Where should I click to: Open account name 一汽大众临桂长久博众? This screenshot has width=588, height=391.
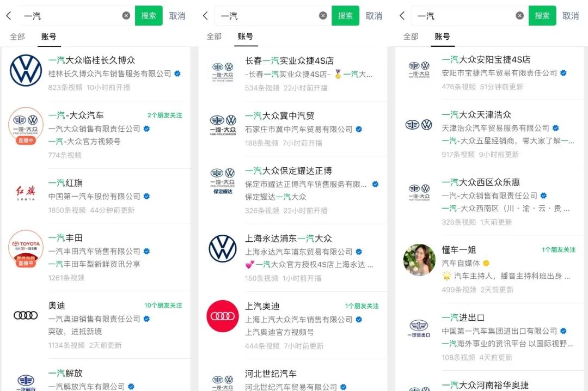pos(92,60)
